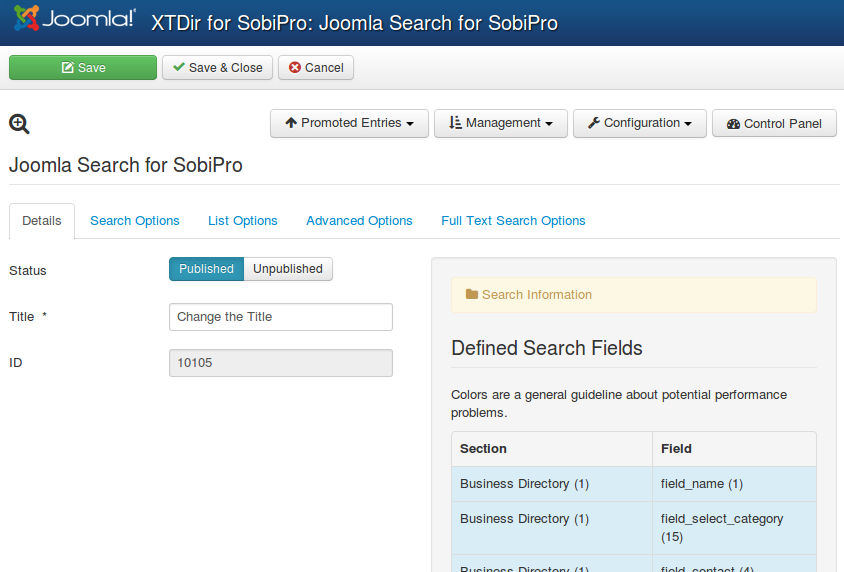Viewport: 844px width, 572px height.
Task: Click the Status label
Action: pos(27,271)
